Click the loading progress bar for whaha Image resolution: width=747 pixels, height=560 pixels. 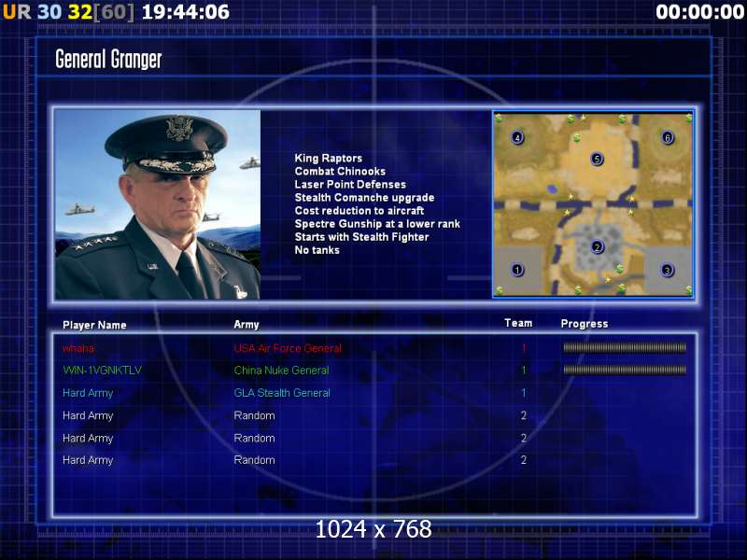pyautogui.click(x=625, y=348)
